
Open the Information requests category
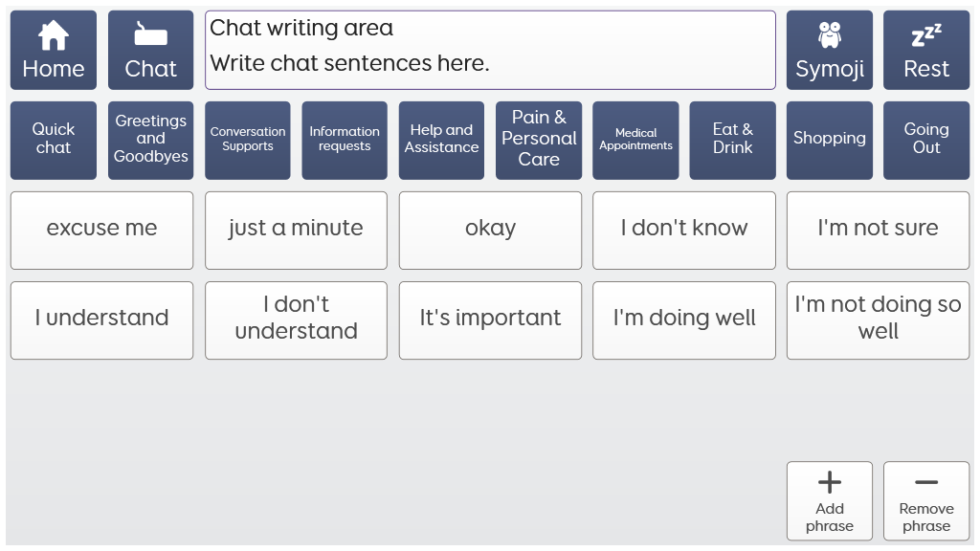[x=345, y=140]
